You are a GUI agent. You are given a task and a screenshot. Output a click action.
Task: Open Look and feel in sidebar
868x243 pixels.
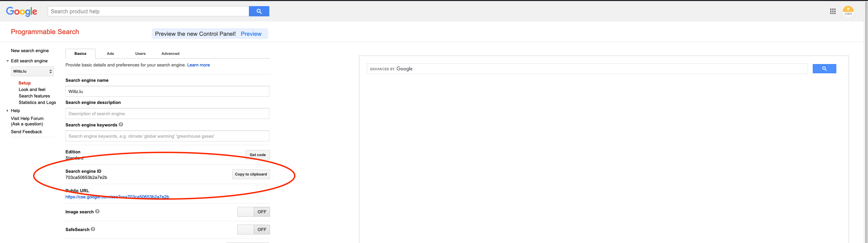pos(32,89)
